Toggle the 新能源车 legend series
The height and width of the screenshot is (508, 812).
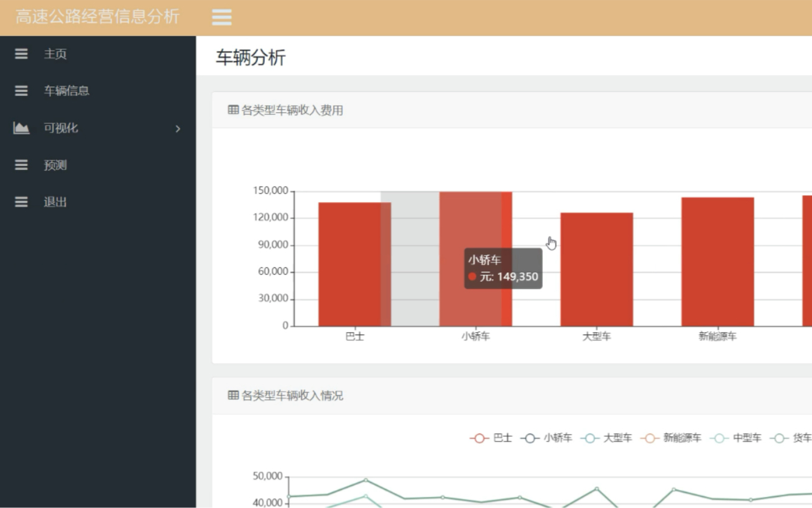670,438
